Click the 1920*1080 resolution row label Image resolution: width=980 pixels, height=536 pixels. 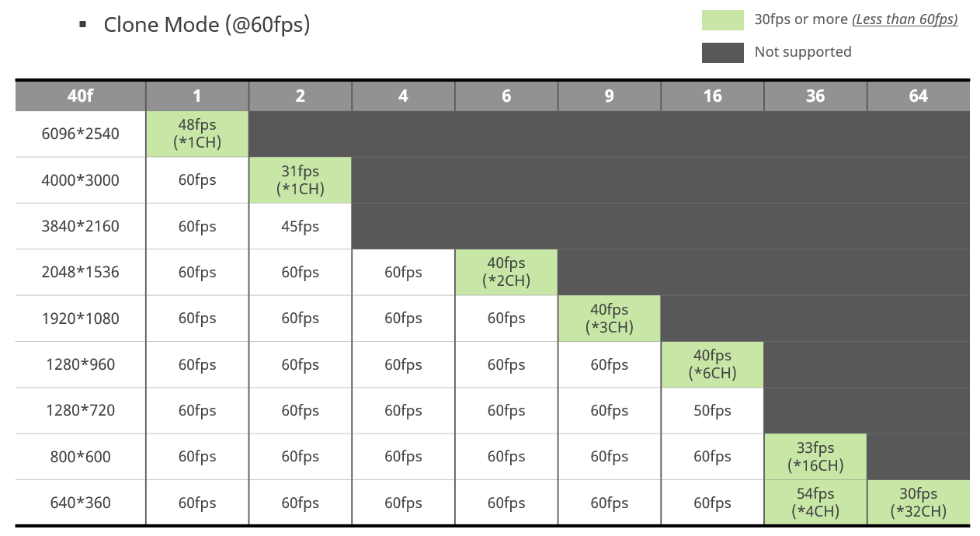(80, 318)
